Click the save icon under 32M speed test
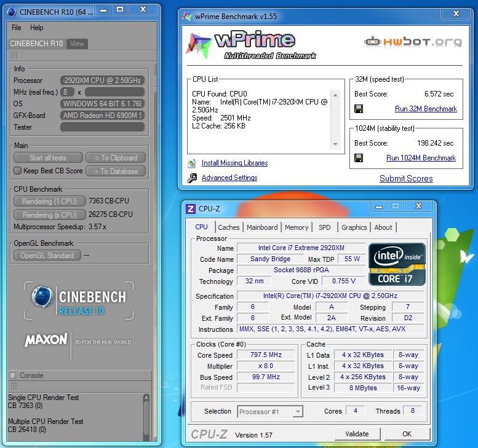Viewport: 478px width, 448px height. [359, 109]
